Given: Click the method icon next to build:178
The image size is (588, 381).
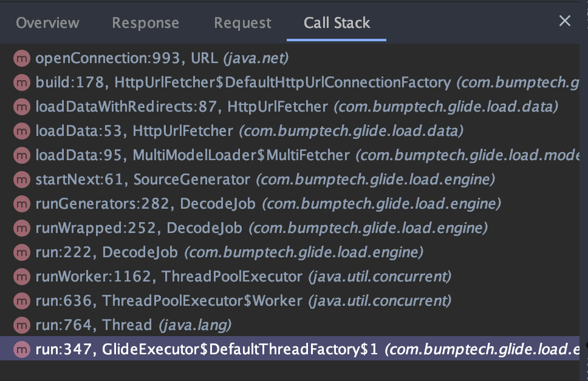Looking at the screenshot, I should pos(22,83).
